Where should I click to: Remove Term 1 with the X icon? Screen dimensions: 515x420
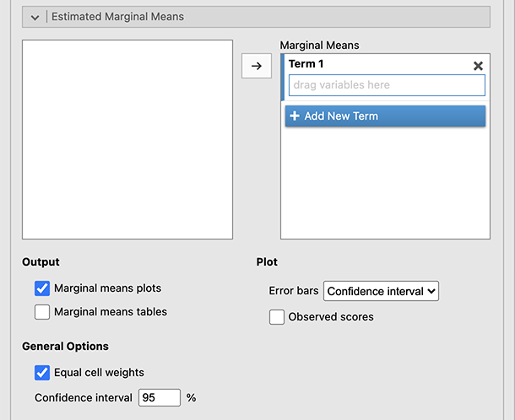(x=478, y=66)
